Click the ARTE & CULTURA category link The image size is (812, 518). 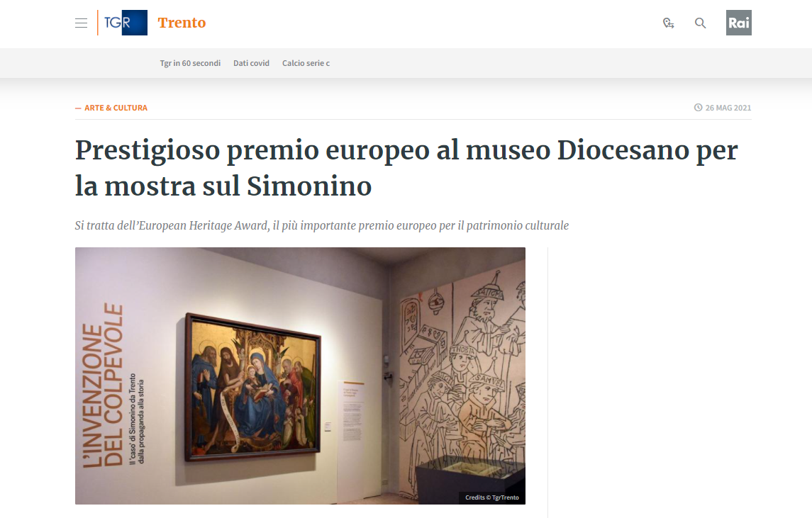click(116, 108)
